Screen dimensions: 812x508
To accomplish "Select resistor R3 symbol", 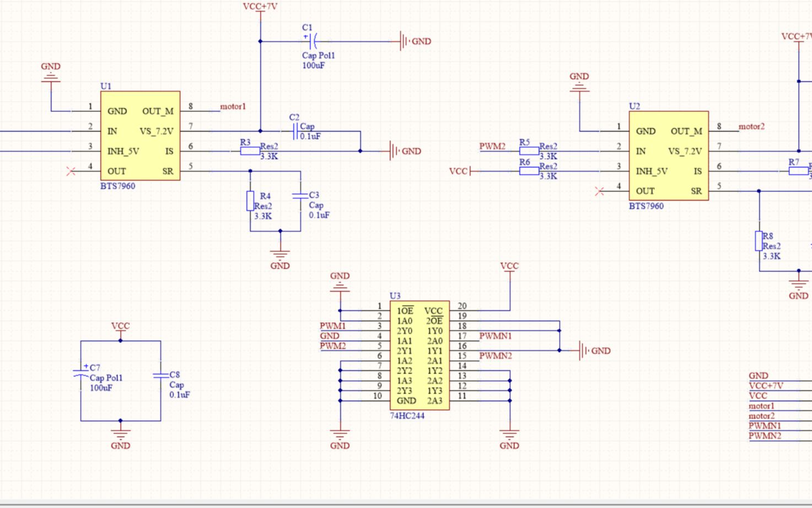I will point(250,151).
